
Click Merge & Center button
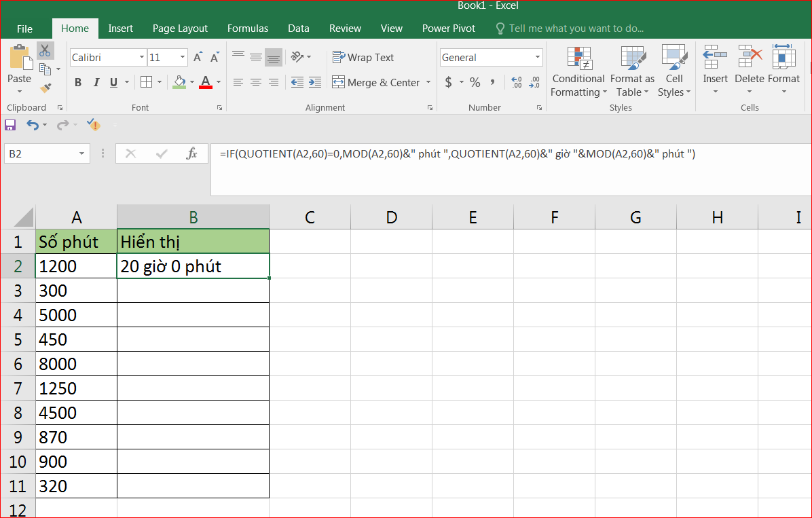pos(376,82)
